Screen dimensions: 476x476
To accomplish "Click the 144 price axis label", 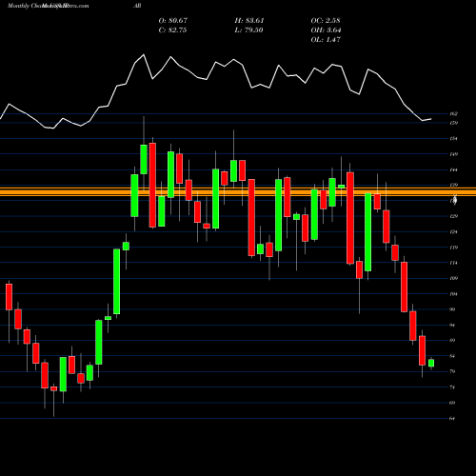I will click(x=453, y=169).
